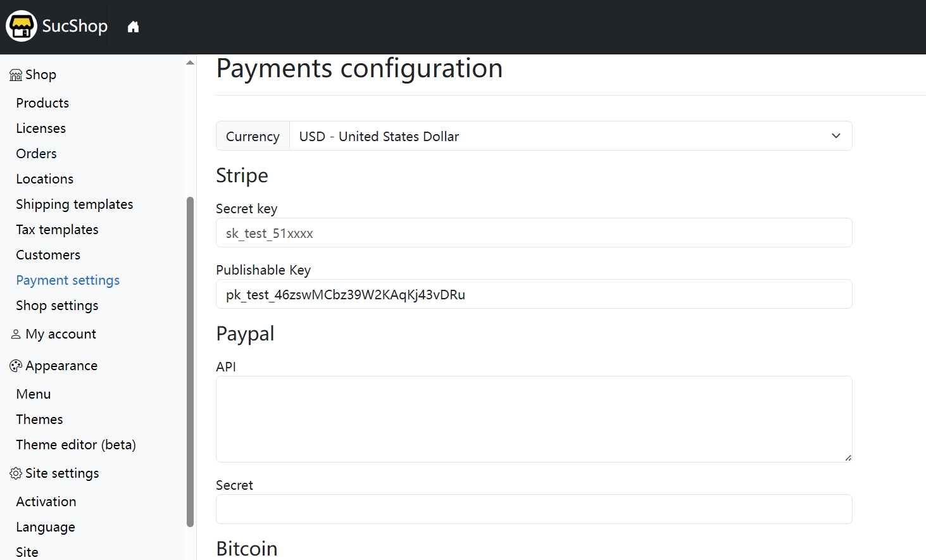Screen dimensions: 926x560
Task: Go to Orders page
Action: [x=36, y=154]
